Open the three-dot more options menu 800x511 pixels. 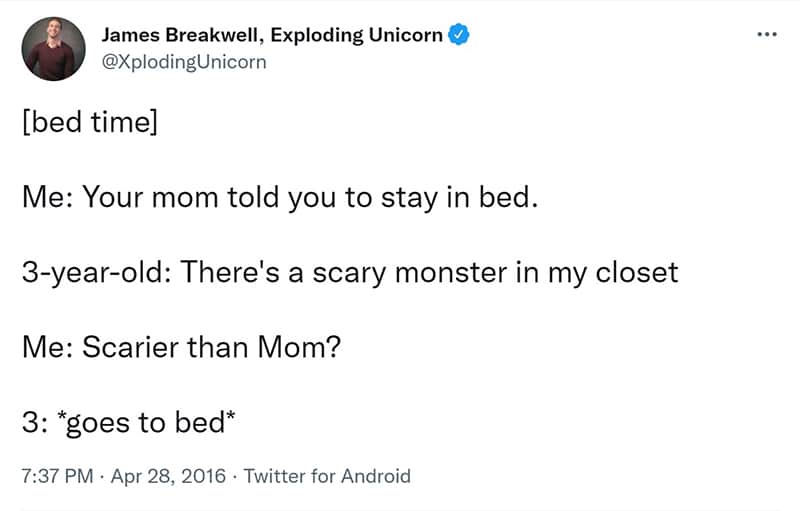[x=767, y=34]
